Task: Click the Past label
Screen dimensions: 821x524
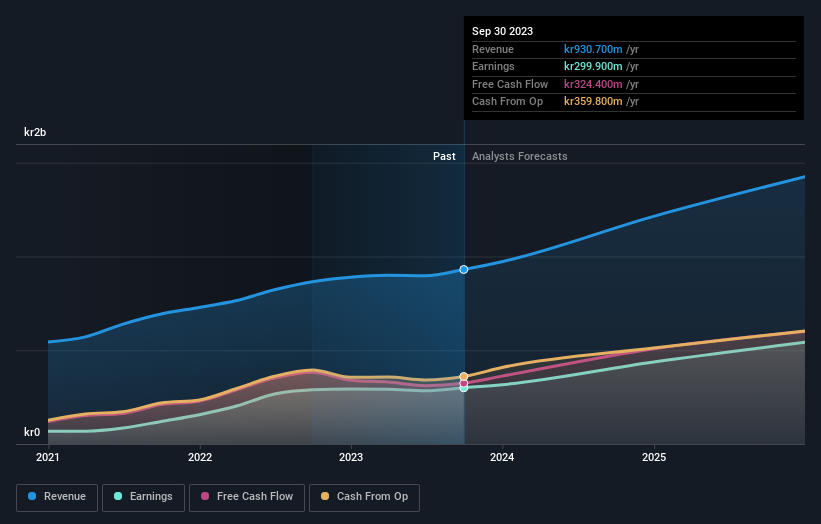Action: [444, 157]
